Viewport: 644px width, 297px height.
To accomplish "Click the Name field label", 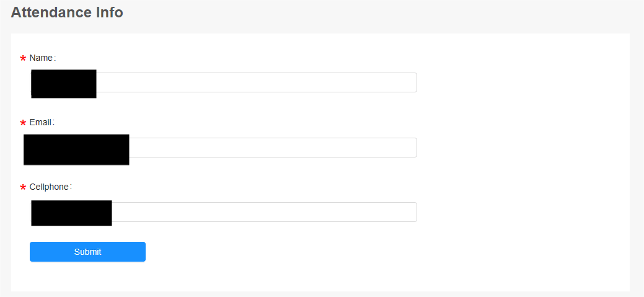I will [x=41, y=58].
